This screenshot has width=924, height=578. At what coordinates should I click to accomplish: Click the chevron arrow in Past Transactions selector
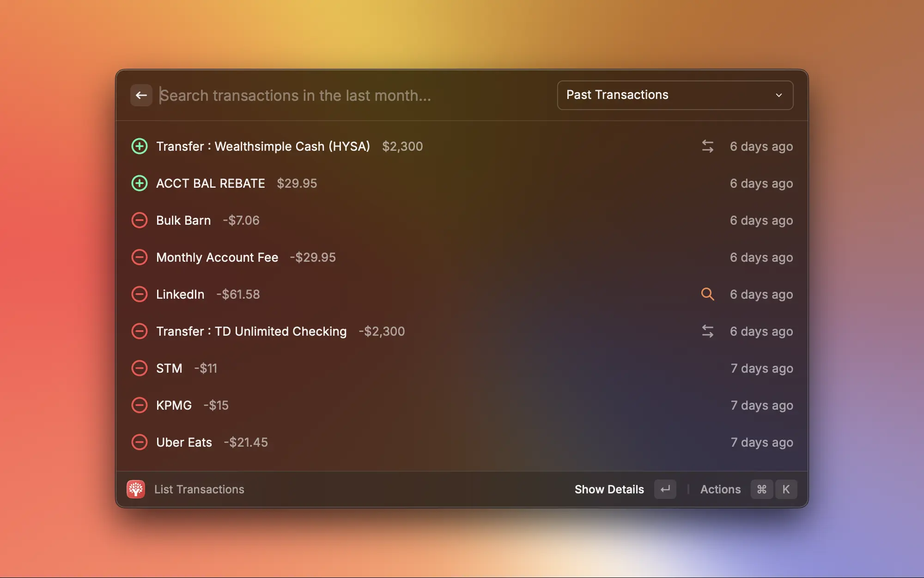(778, 95)
